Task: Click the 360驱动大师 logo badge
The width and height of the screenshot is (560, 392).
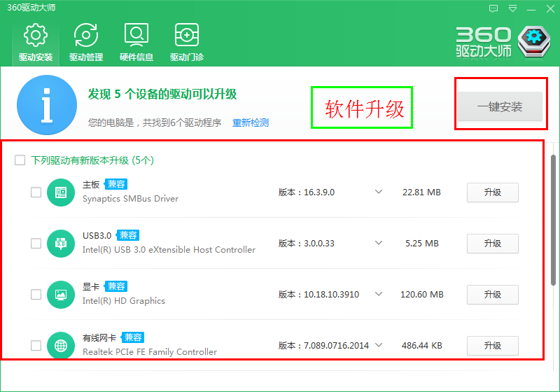Action: 534,42
